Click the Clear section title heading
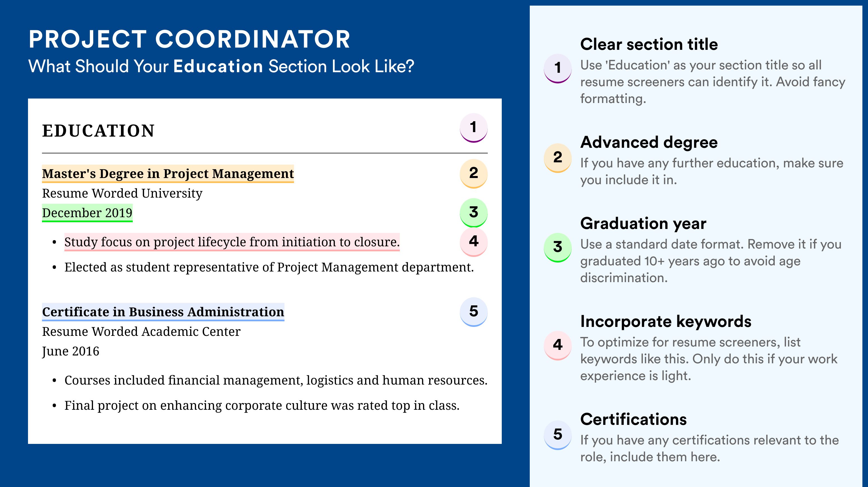 [649, 44]
